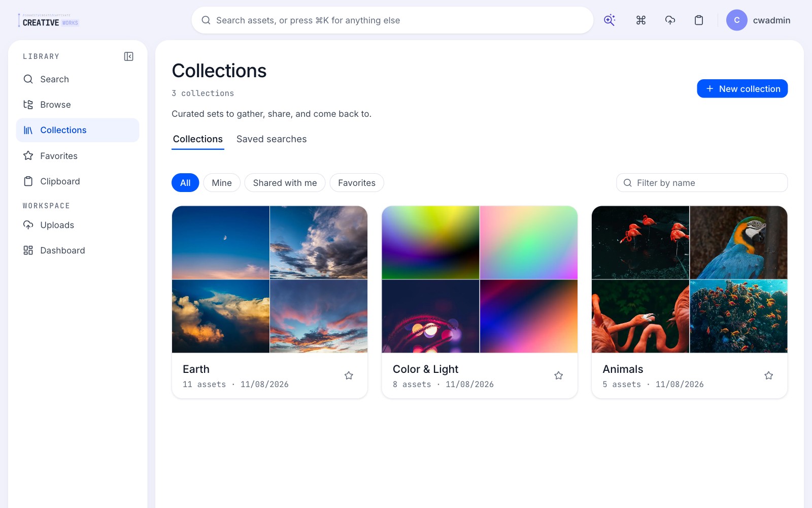812x508 pixels.
Task: Open the AI smart search icon
Action: (610, 20)
